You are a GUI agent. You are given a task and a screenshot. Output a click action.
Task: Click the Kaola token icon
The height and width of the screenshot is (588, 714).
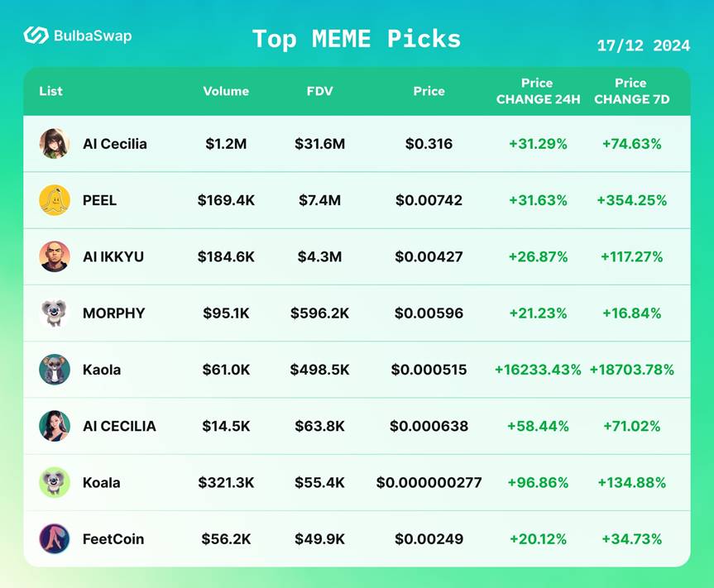[55, 370]
